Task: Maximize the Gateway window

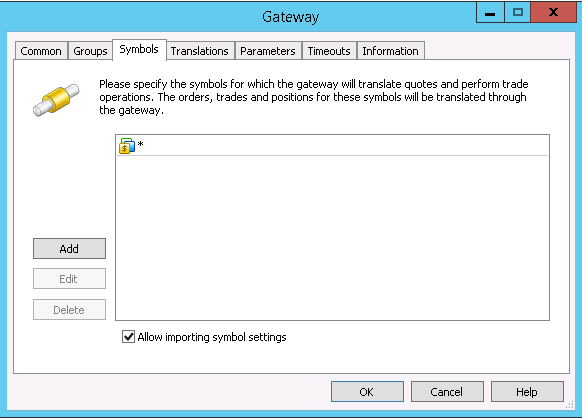Action: tap(517, 13)
